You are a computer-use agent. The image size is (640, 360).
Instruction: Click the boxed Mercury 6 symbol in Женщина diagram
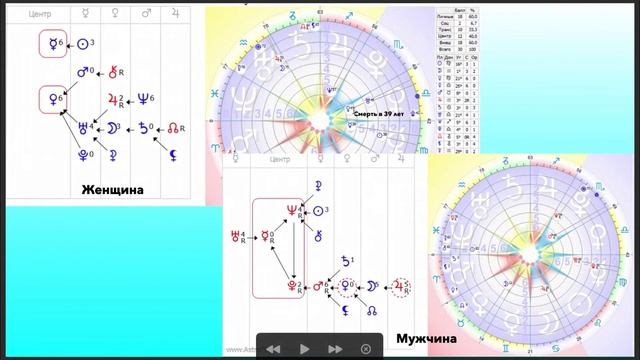pos(53,43)
